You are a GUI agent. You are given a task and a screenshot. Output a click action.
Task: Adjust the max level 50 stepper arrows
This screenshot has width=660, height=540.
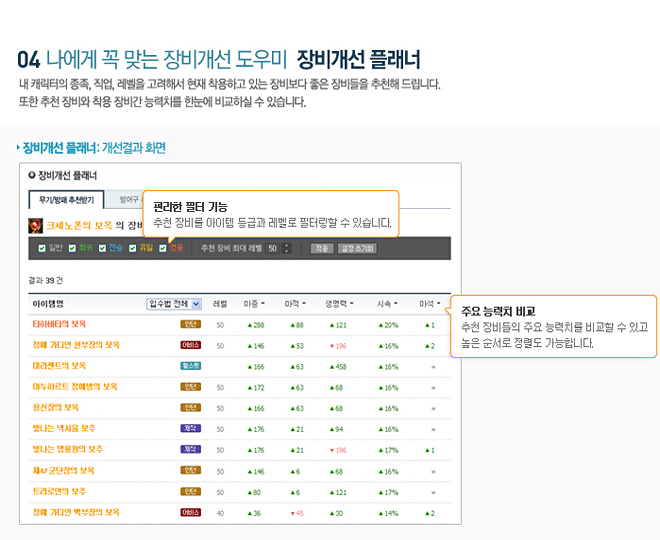[287, 248]
